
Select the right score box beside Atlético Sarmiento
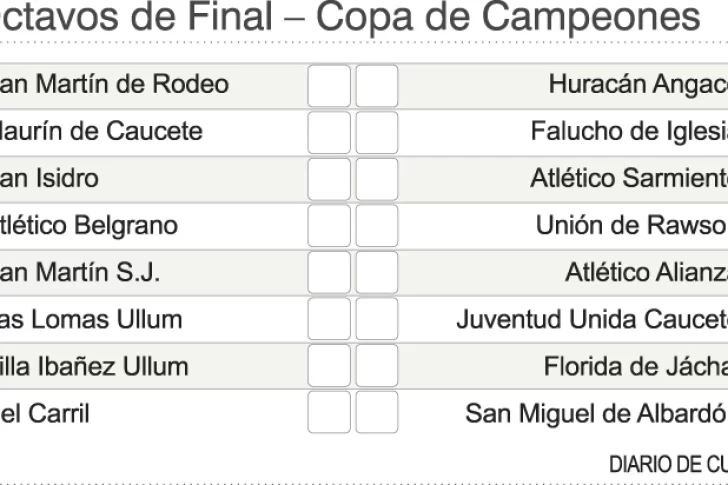[x=377, y=179]
